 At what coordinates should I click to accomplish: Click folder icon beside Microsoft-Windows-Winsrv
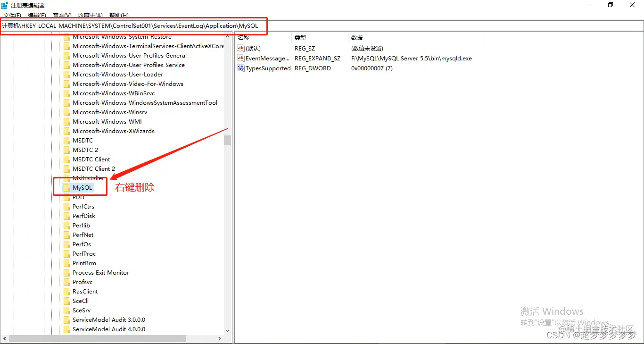[66, 112]
